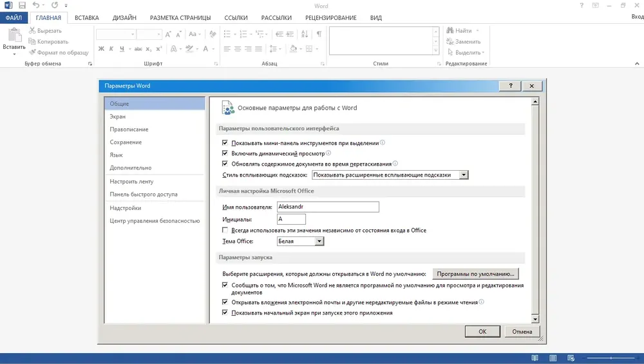The height and width of the screenshot is (364, 644).
Task: Expand the Select (Выделить) dropdown
Action: 466,52
